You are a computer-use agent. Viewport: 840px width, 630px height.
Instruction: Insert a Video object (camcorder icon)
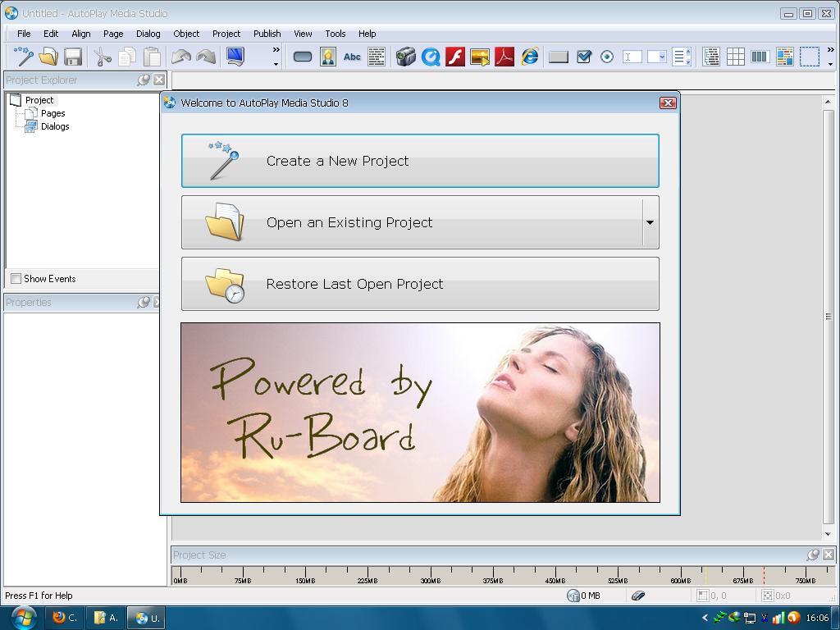[405, 57]
